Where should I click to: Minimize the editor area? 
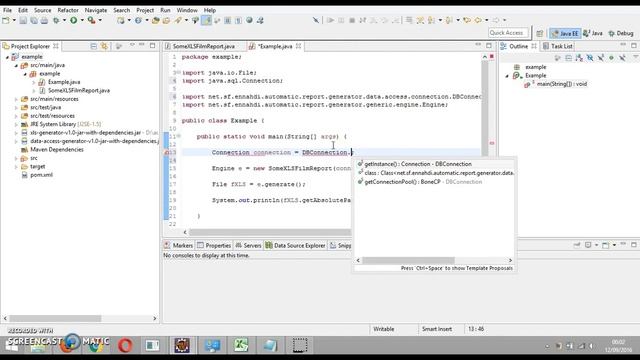pyautogui.click(x=478, y=45)
